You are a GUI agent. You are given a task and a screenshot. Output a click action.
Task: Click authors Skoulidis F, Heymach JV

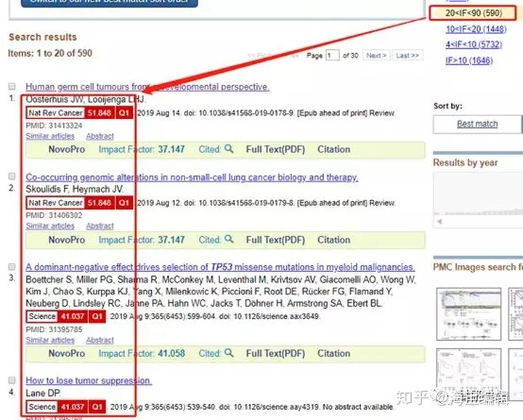pyautogui.click(x=74, y=189)
